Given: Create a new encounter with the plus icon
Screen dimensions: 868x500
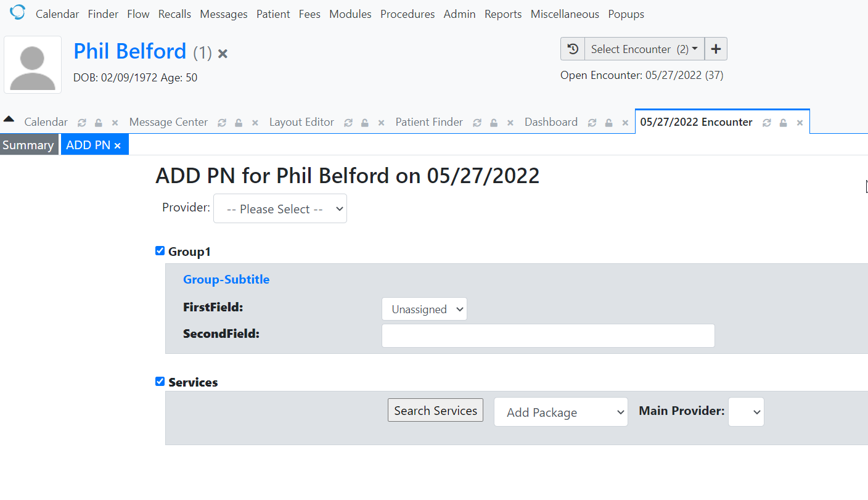Looking at the screenshot, I should coord(715,48).
